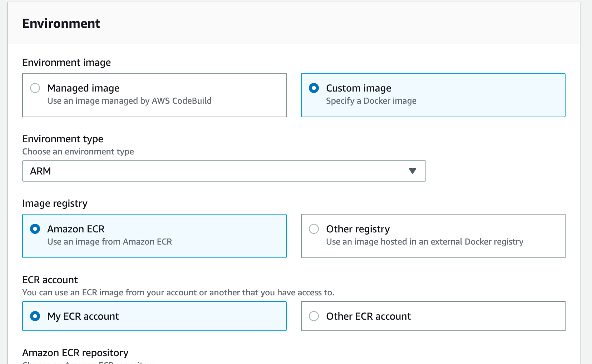Click the 'Environment' section heading
This screenshot has width=592, height=364.
tap(61, 24)
